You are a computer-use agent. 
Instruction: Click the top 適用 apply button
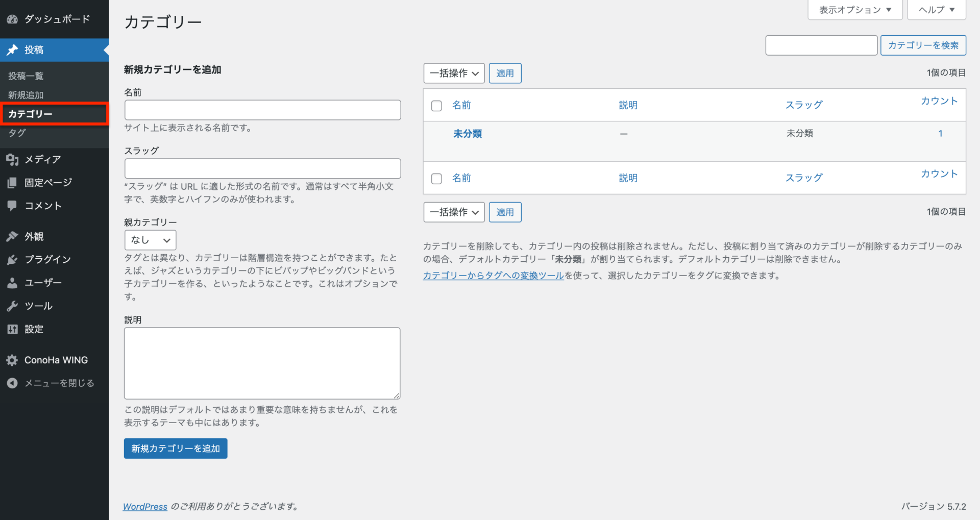point(505,73)
